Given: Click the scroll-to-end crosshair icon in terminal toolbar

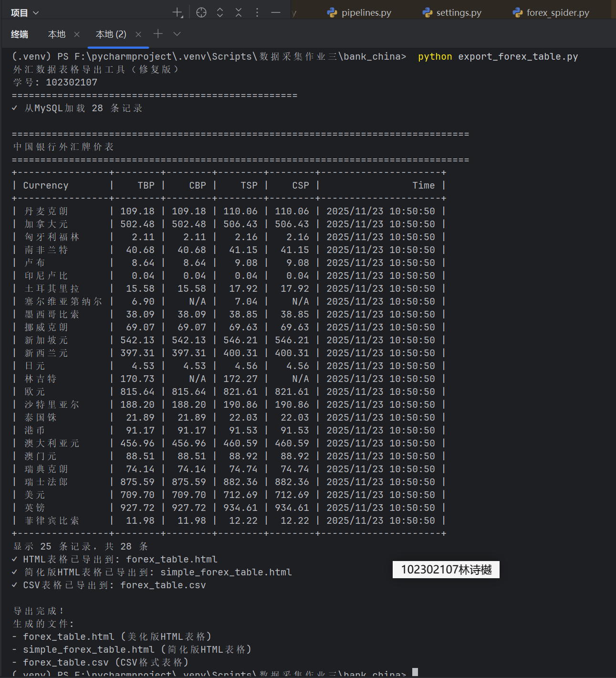Looking at the screenshot, I should coord(201,12).
